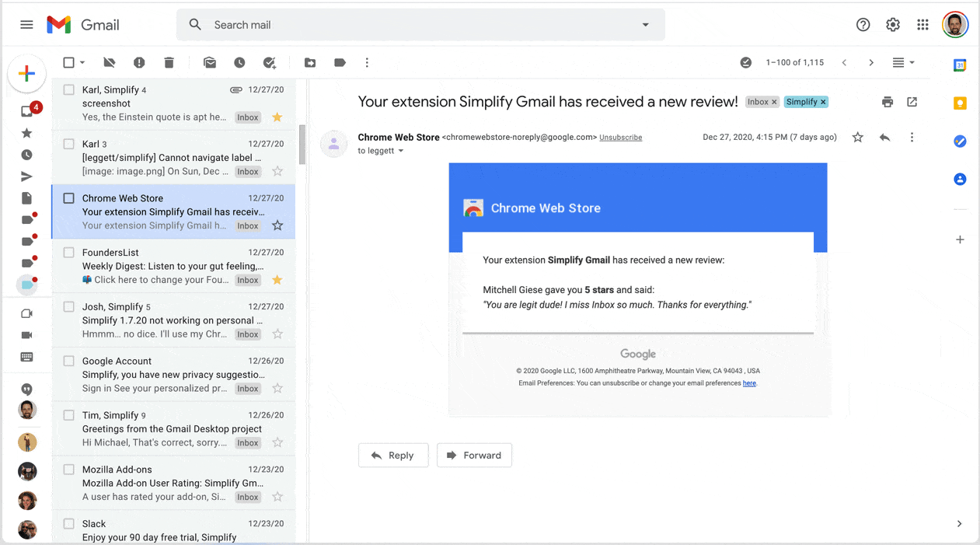This screenshot has width=980, height=545.
Task: Unstar the FoundersList email
Action: tap(277, 280)
